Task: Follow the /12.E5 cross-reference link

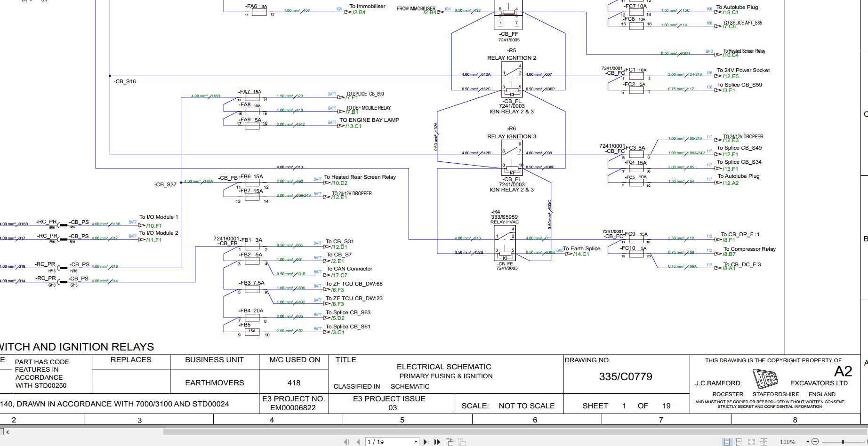Action: [x=731, y=76]
